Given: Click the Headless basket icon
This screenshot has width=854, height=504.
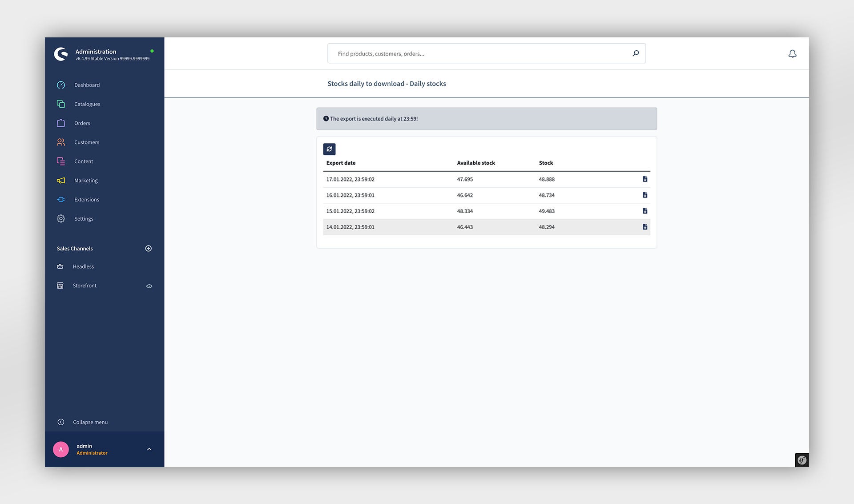Looking at the screenshot, I should (x=60, y=266).
